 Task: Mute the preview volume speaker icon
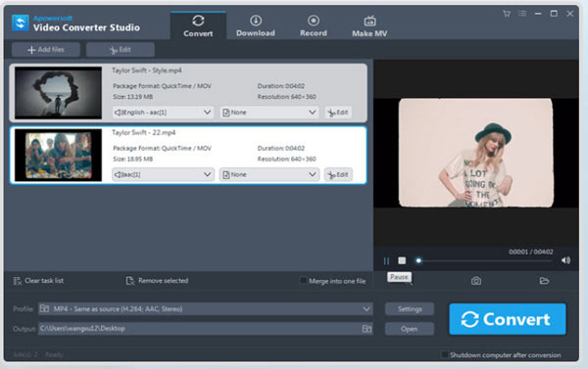[x=565, y=260]
